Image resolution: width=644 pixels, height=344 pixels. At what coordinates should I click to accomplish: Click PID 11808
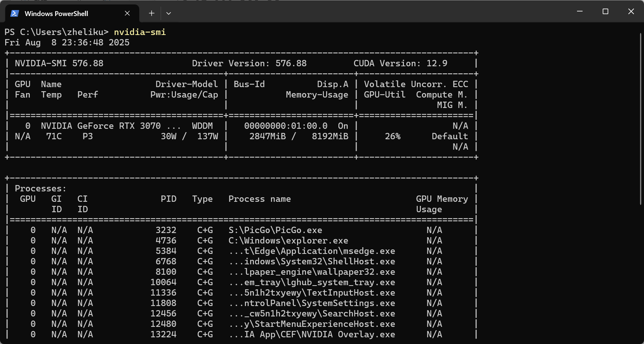[x=163, y=303]
